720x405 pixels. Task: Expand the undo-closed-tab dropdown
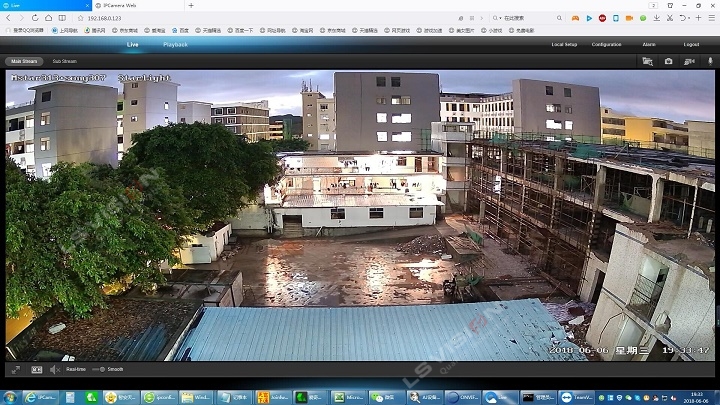(x=690, y=18)
